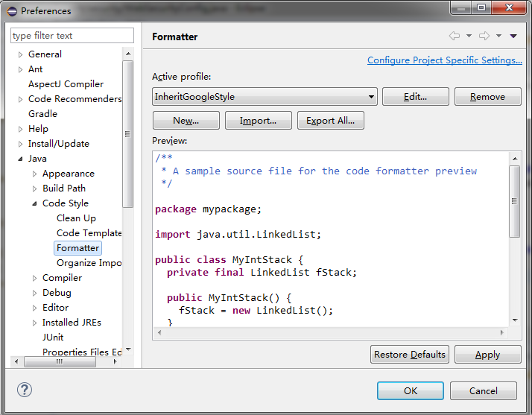Expand the Compiler tree node
This screenshot has width=532, height=415.
click(35, 278)
